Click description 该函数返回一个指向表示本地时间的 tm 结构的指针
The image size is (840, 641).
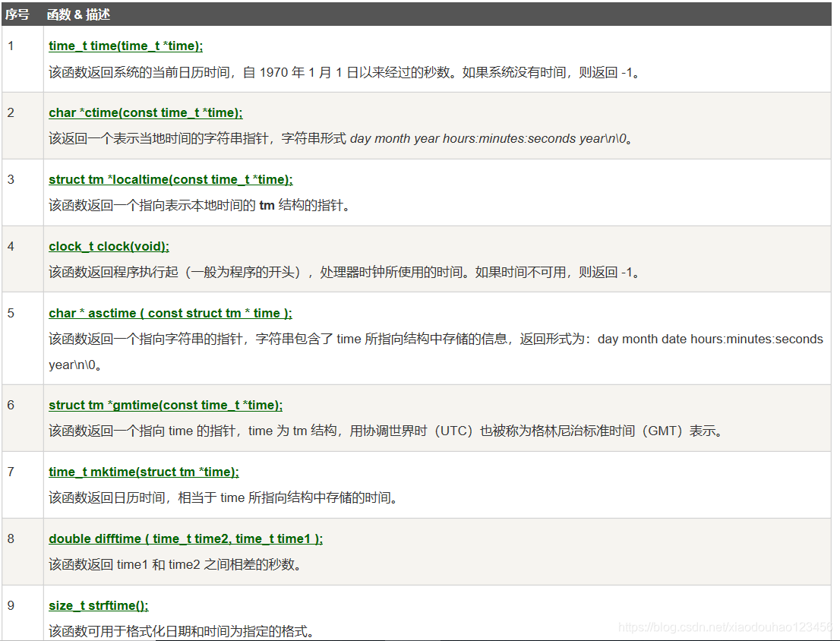point(199,206)
